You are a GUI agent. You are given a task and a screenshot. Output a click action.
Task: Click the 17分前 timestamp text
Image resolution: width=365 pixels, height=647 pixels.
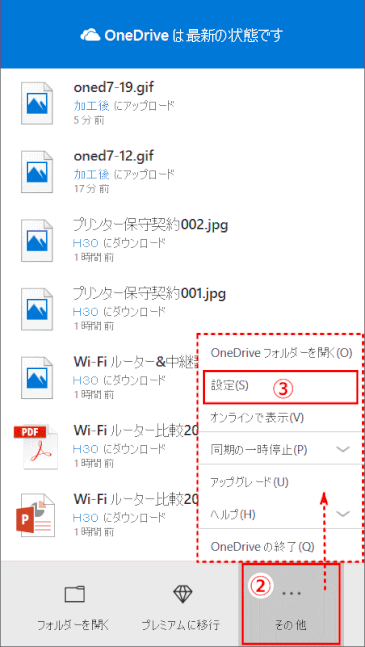pos(92,189)
